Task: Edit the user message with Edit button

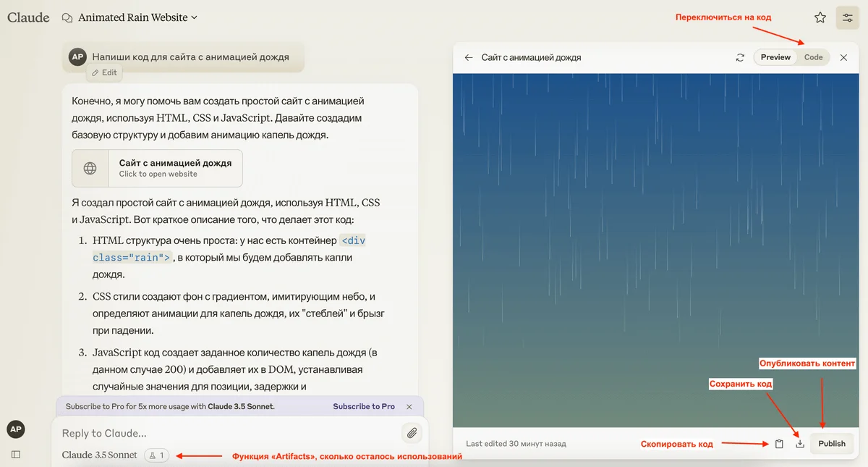Action: 104,72
